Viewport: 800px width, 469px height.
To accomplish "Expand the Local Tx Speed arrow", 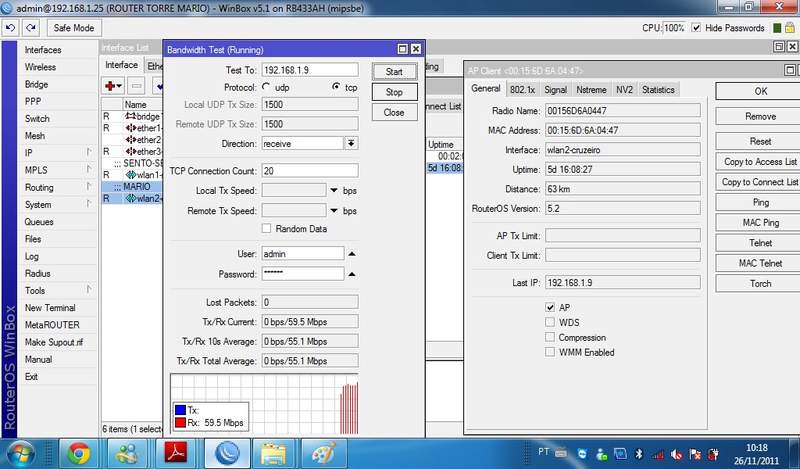I will [334, 190].
